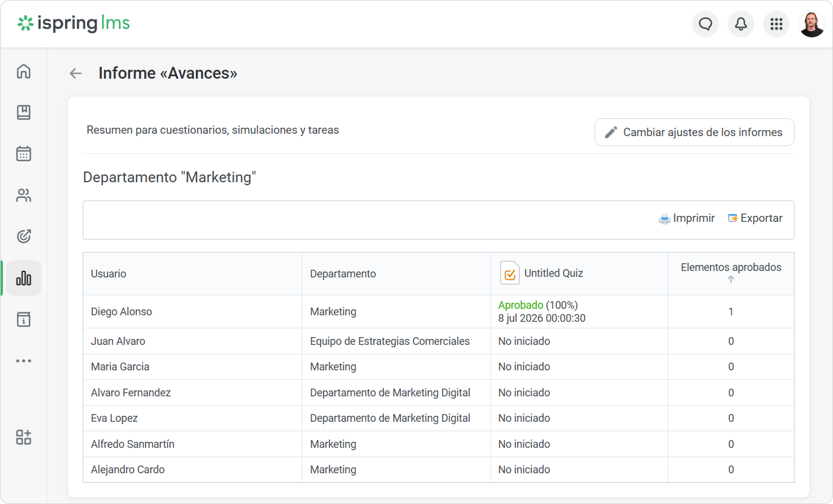Open the info archive icon in sidebar
The image size is (833, 504).
point(24,319)
